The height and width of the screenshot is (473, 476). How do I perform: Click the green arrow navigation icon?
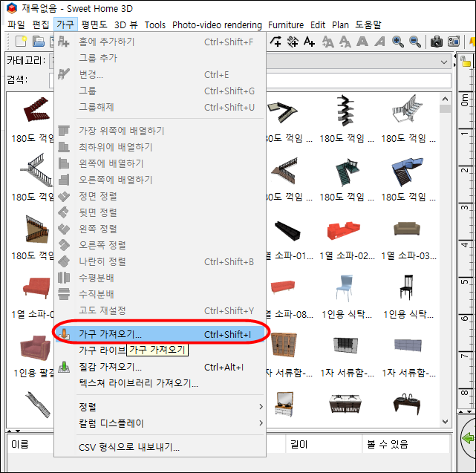click(468, 438)
